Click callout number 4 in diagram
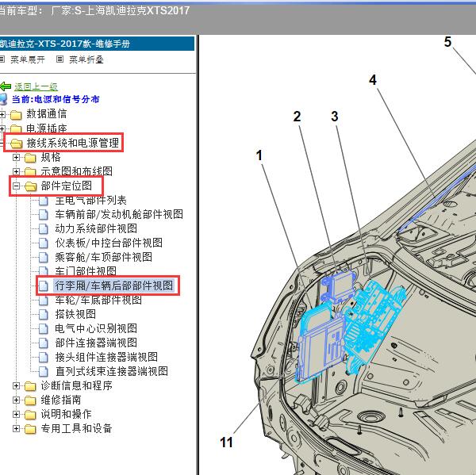This screenshot has width=476, height=475. tap(373, 80)
